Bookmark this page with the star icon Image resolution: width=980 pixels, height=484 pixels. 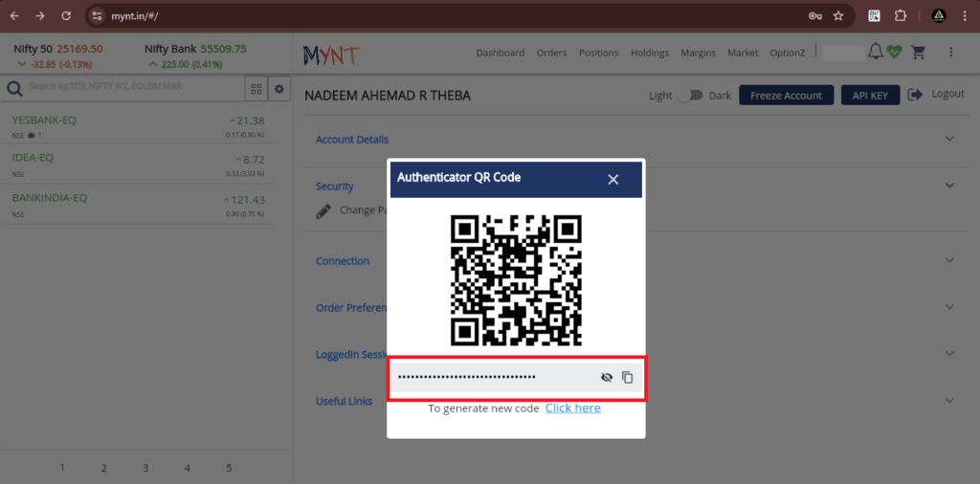[838, 16]
